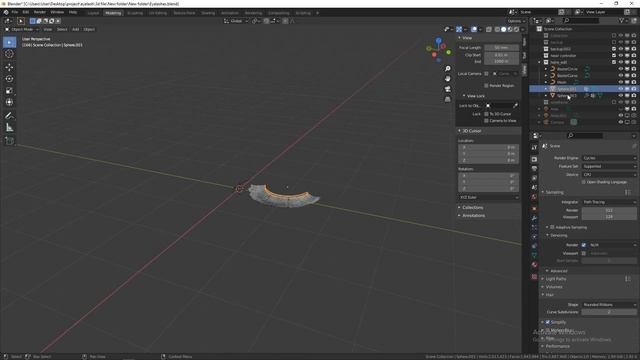Select the Transform tool in the left toolbar
Image resolution: width=640 pixels, height=360 pixels.
tap(9, 102)
